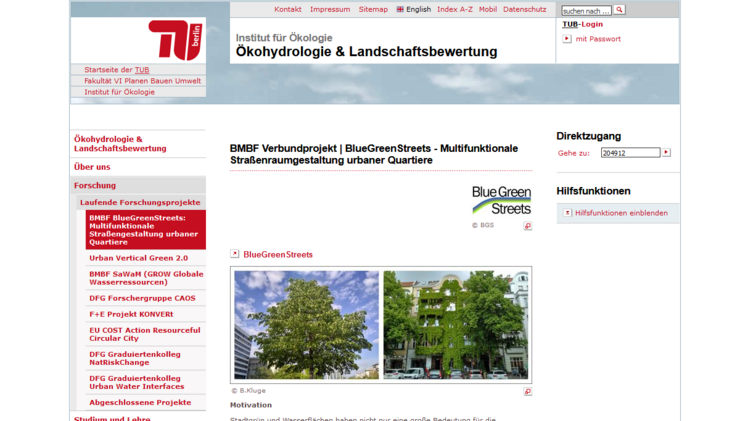
Task: Open Index A-Z in the top menu
Action: (x=455, y=9)
